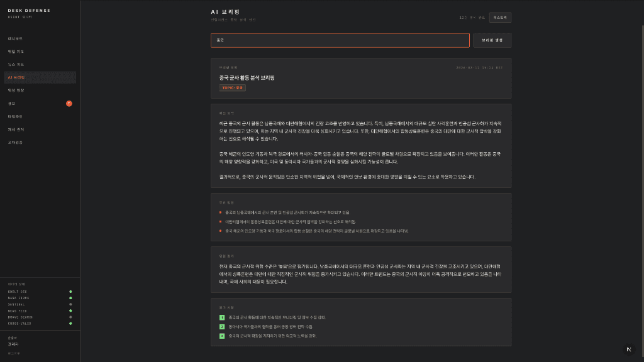The height and width of the screenshot is (362, 644).
Task: Click the 경보 alerts badge showing 7
Action: click(x=70, y=103)
